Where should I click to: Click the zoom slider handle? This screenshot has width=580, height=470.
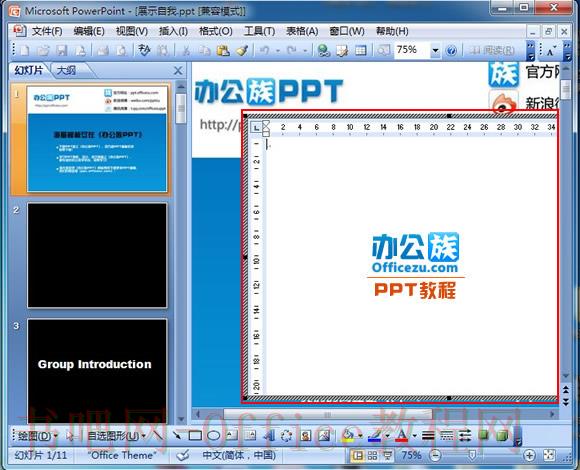pyautogui.click(x=472, y=455)
